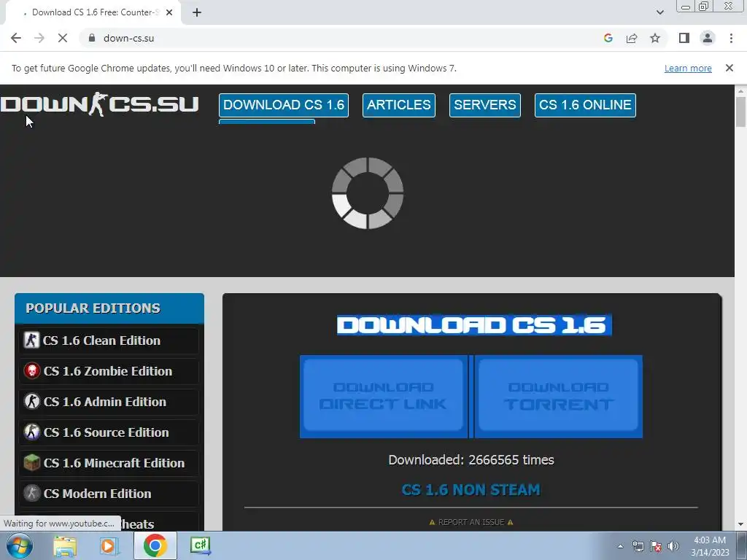
Task: Open the CS 1.6 ONLINE menu item
Action: (x=585, y=105)
